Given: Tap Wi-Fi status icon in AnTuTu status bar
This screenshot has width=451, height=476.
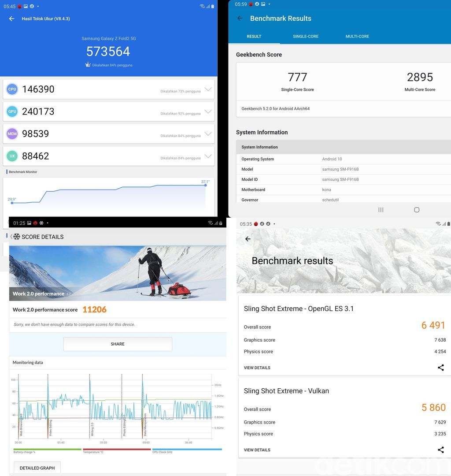Looking at the screenshot, I should (202, 6).
